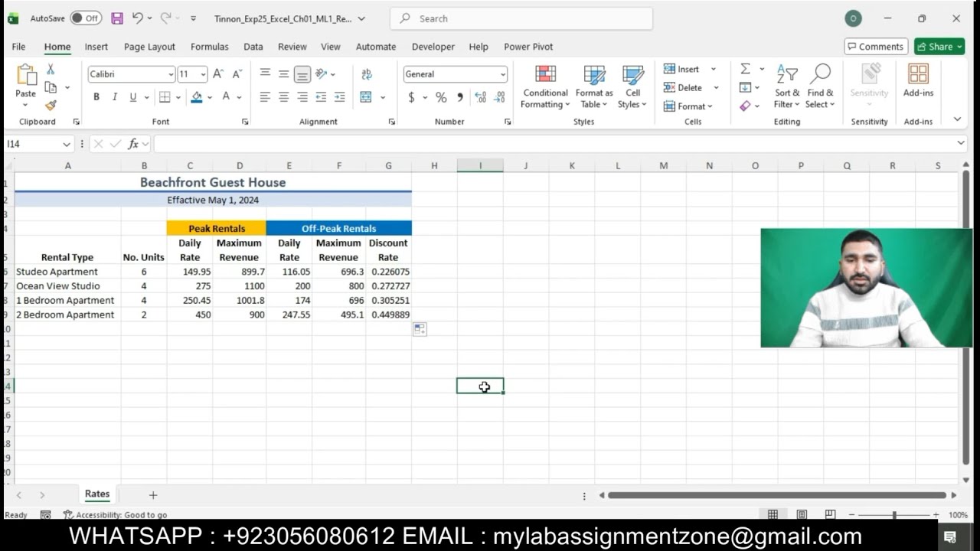
Task: Decrease font size with smaller A icon
Action: click(x=237, y=74)
